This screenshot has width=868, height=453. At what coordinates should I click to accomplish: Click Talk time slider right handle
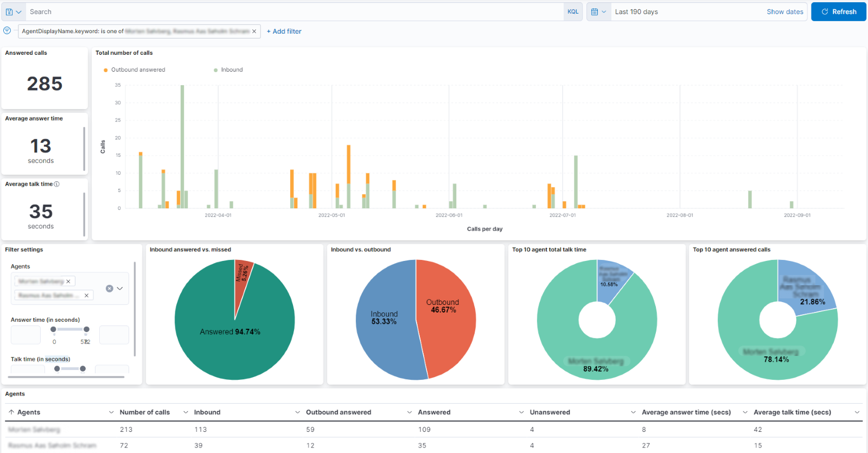coord(82,369)
